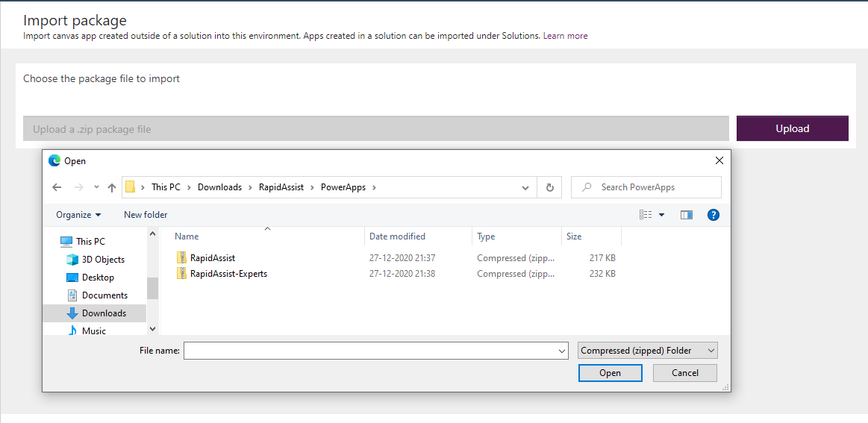Open Compressed (zipped) Folder type dropdown
The width and height of the screenshot is (868, 423).
pos(647,351)
